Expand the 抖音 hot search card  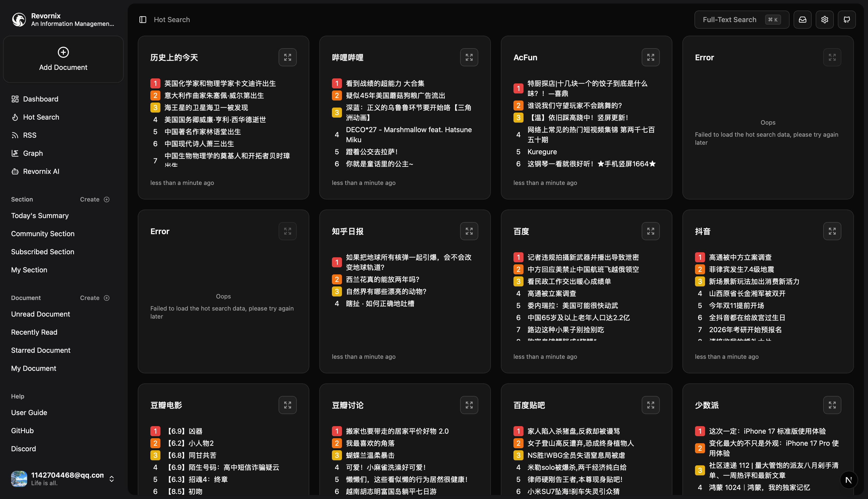click(x=832, y=231)
